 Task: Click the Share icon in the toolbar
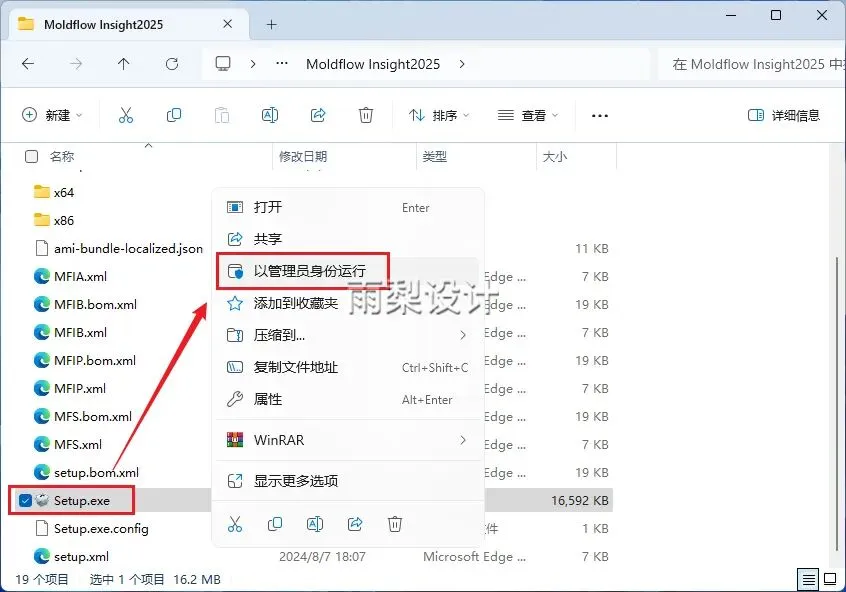pos(318,115)
